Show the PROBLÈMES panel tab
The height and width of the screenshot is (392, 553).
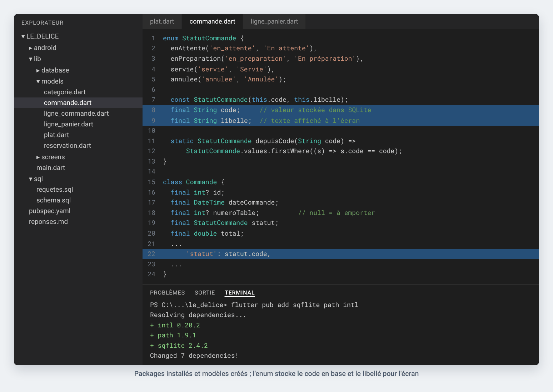coord(168,293)
